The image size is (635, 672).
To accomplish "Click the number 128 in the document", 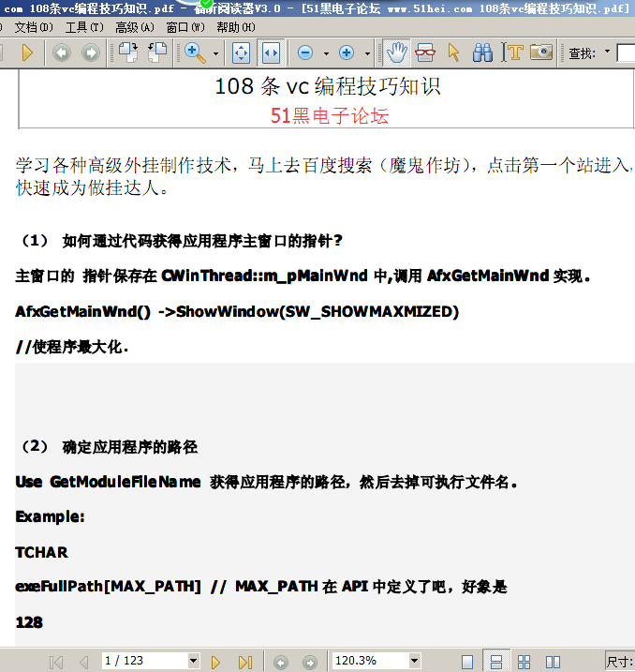I will coord(29,622).
